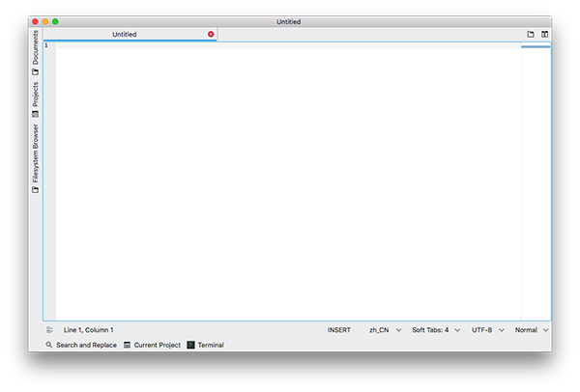Open the UTF-8 encoding dropdown
The height and width of the screenshot is (392, 580).
click(x=488, y=330)
